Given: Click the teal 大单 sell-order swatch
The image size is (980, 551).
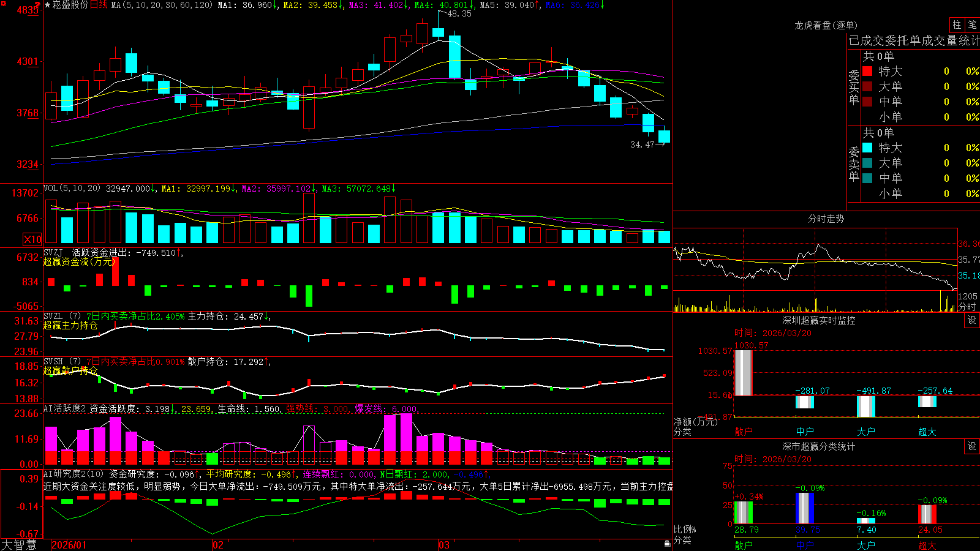Looking at the screenshot, I should pyautogui.click(x=867, y=163).
